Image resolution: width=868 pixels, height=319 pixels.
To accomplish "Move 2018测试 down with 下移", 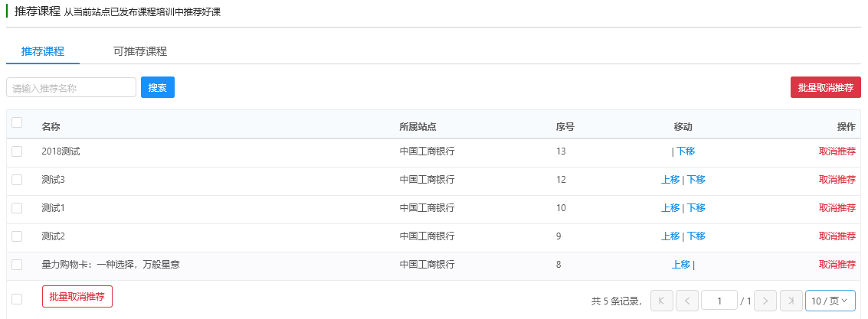I will pos(686,151).
